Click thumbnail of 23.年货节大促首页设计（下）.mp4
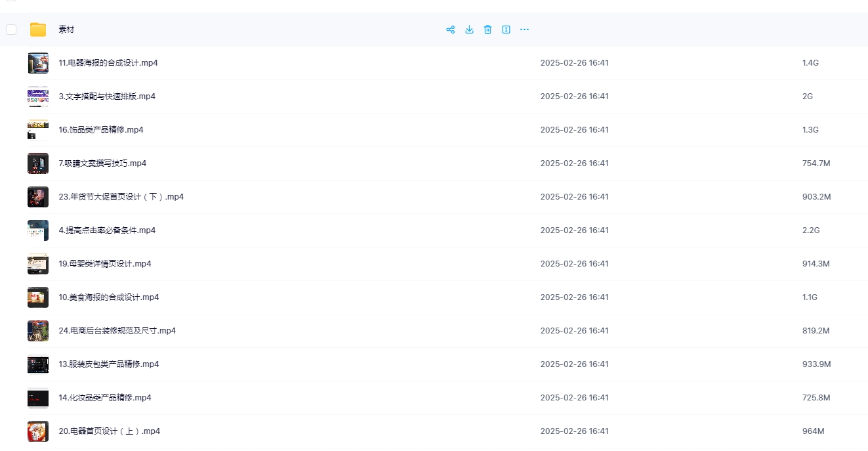 [x=38, y=197]
